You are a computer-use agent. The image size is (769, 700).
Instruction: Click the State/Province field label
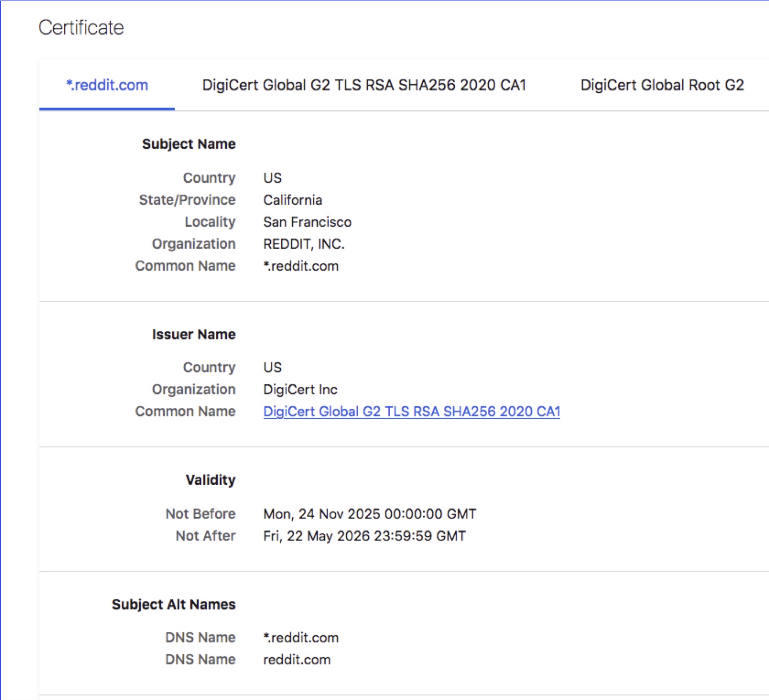click(x=187, y=200)
